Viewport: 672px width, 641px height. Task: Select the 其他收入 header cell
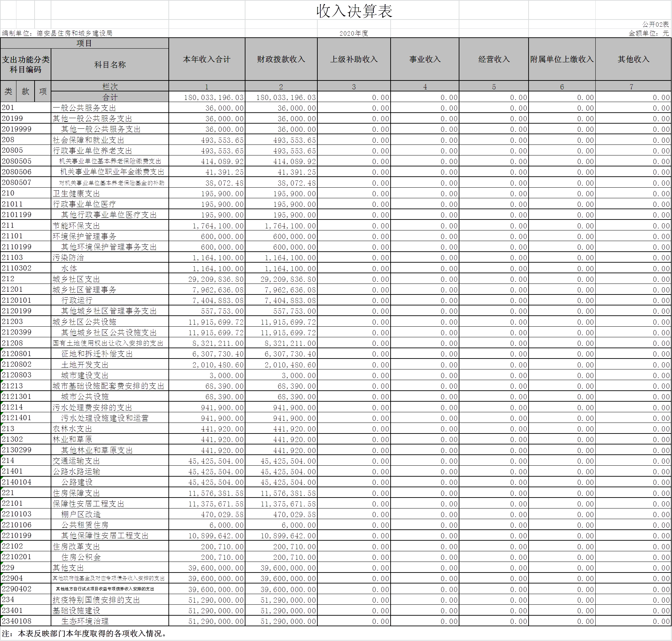633,59
